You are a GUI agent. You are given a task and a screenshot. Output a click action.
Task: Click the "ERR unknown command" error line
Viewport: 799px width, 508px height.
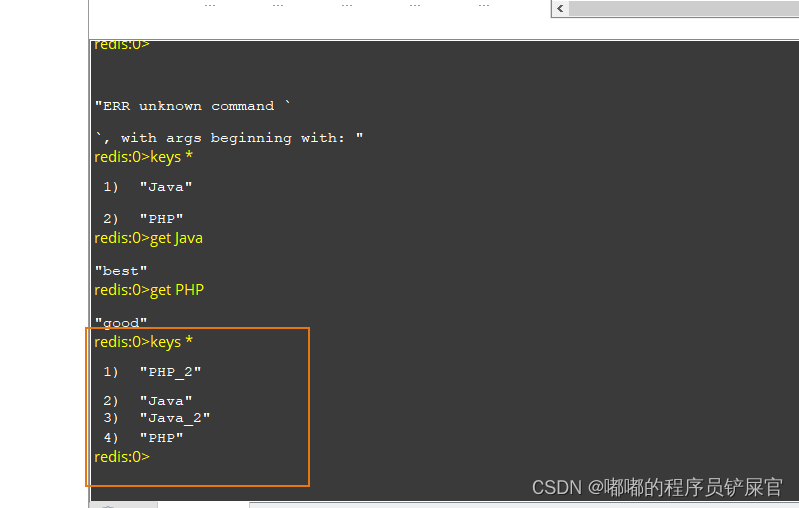pyautogui.click(x=193, y=106)
